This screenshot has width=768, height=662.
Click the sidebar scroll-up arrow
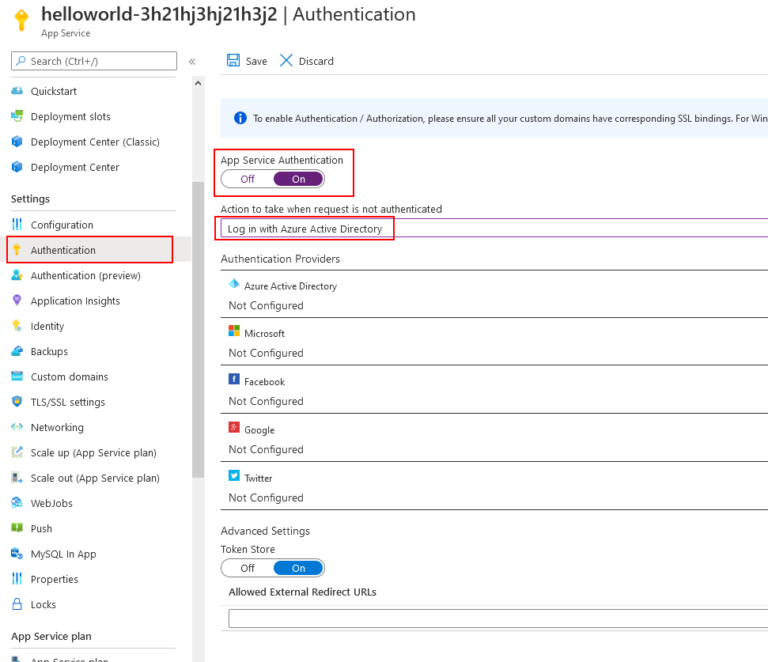(x=198, y=83)
